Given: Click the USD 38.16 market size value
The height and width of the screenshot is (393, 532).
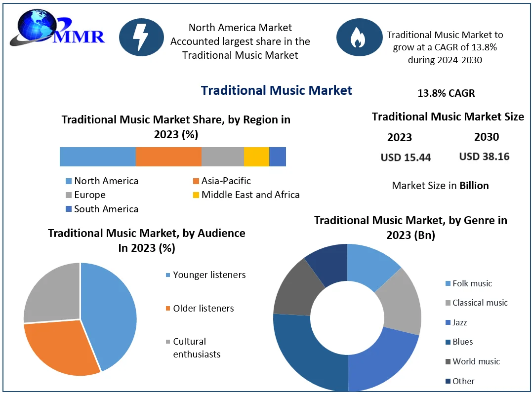Looking at the screenshot, I should [484, 157].
